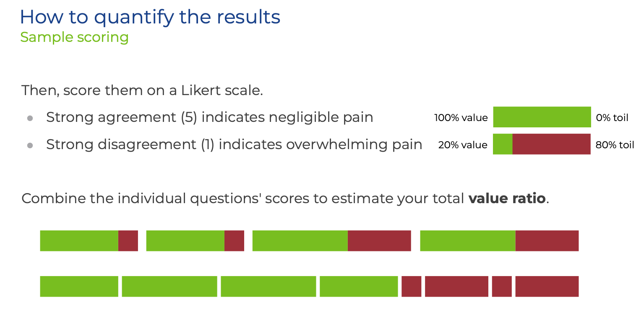Click the "Then, score them on a Likert scale" sentence

click(x=142, y=90)
